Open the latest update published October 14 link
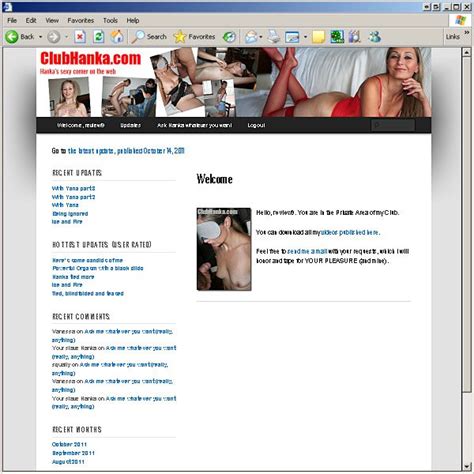The image size is (474, 474). point(126,151)
